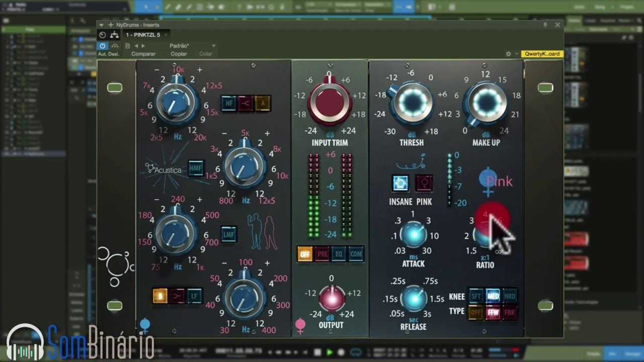Toggle the HMF band button

[196, 168]
